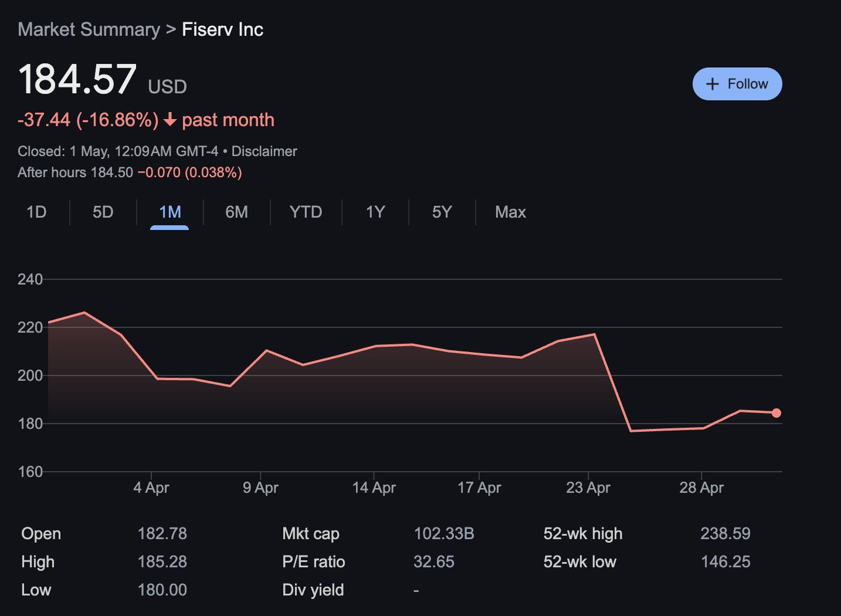The width and height of the screenshot is (841, 616).
Task: Click the 160 y-axis label
Action: (x=30, y=472)
